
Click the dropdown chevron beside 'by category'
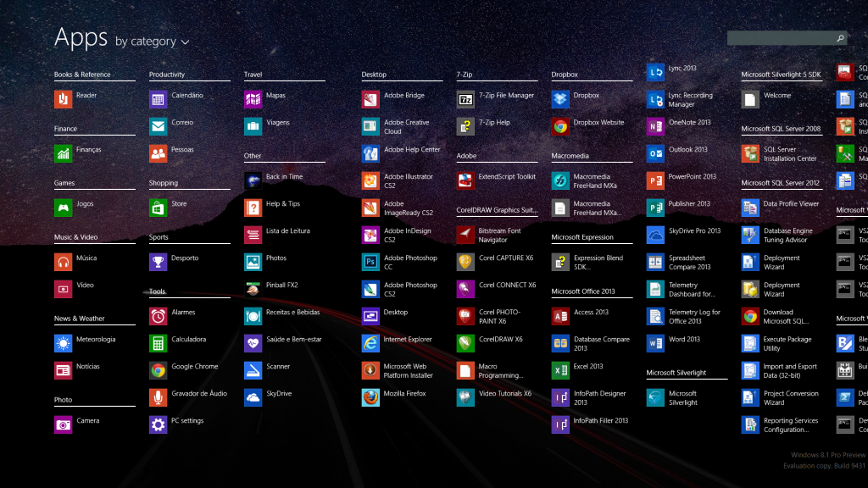[x=185, y=42]
